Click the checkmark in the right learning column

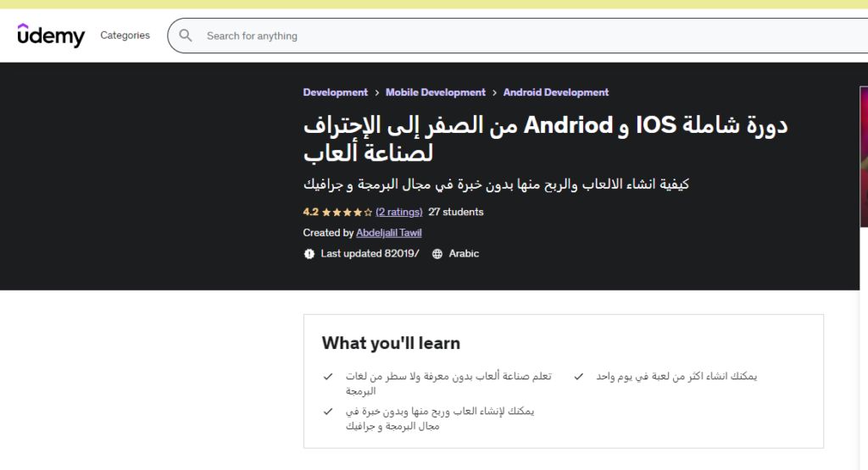578,376
